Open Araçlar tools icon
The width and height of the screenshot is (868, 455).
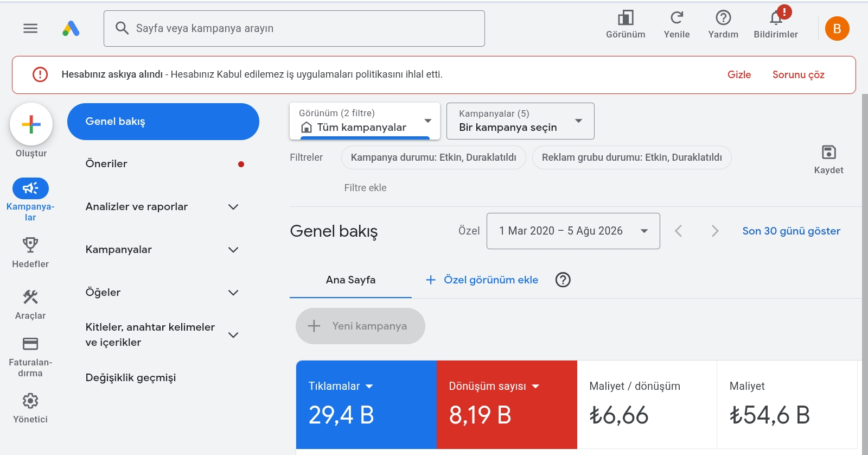[x=30, y=297]
